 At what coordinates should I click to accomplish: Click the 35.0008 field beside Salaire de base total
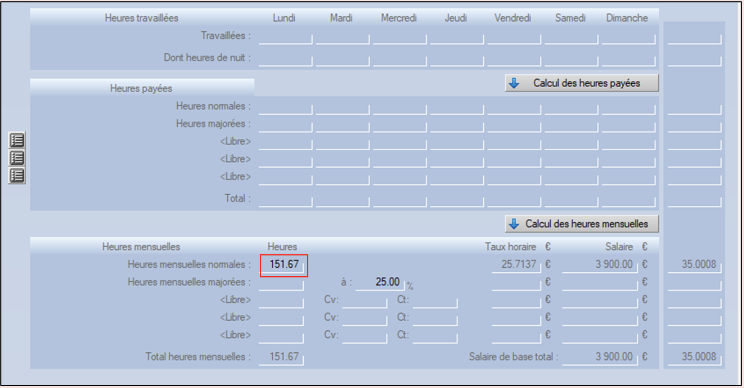[x=695, y=358]
